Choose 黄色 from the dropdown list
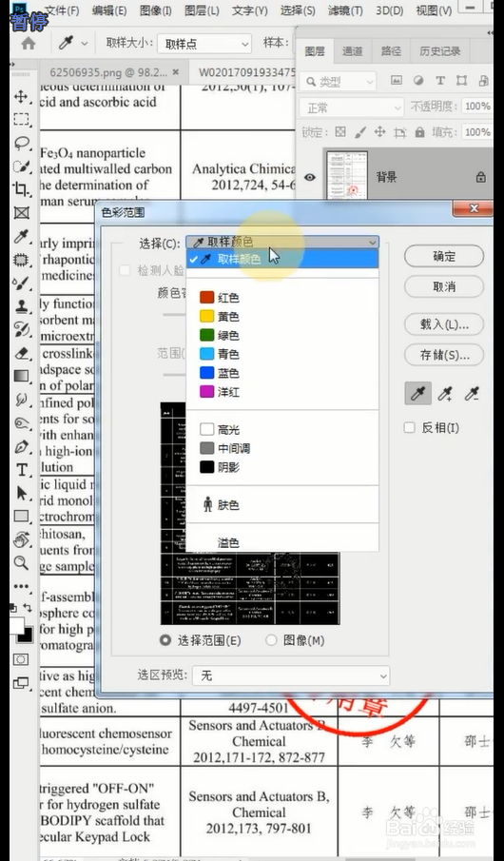Screen dimensions: 504x861 (282, 317)
